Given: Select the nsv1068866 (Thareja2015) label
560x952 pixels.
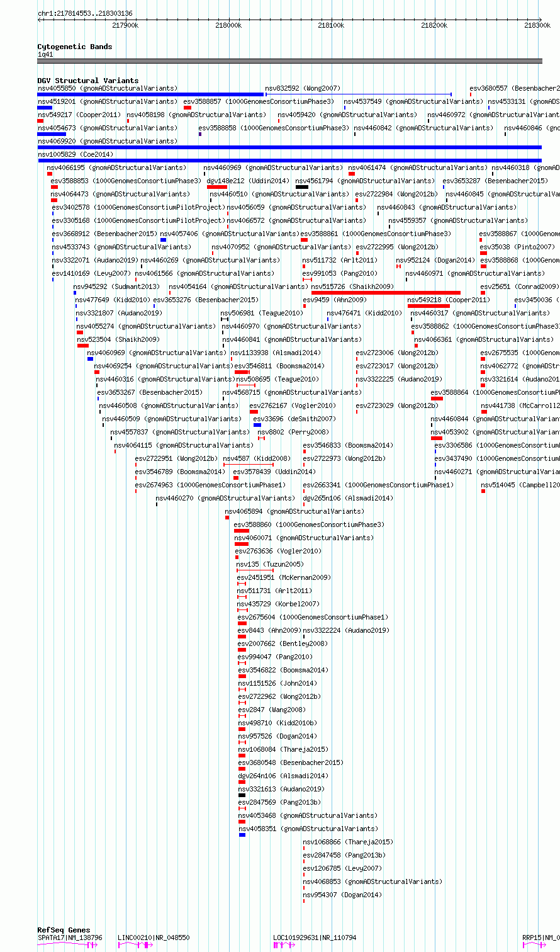Looking at the screenshot, I should (348, 842).
